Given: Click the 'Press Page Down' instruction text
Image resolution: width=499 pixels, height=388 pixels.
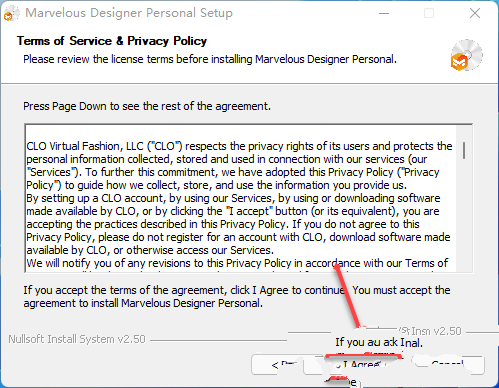Looking at the screenshot, I should [x=147, y=106].
